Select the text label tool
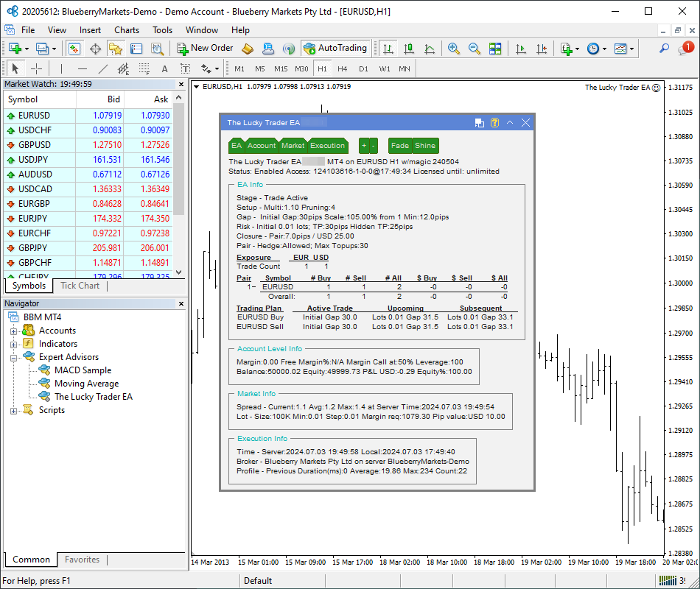 click(x=185, y=68)
